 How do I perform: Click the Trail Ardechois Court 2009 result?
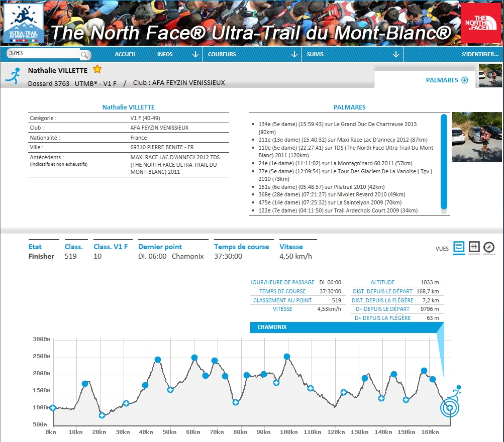tap(338, 211)
